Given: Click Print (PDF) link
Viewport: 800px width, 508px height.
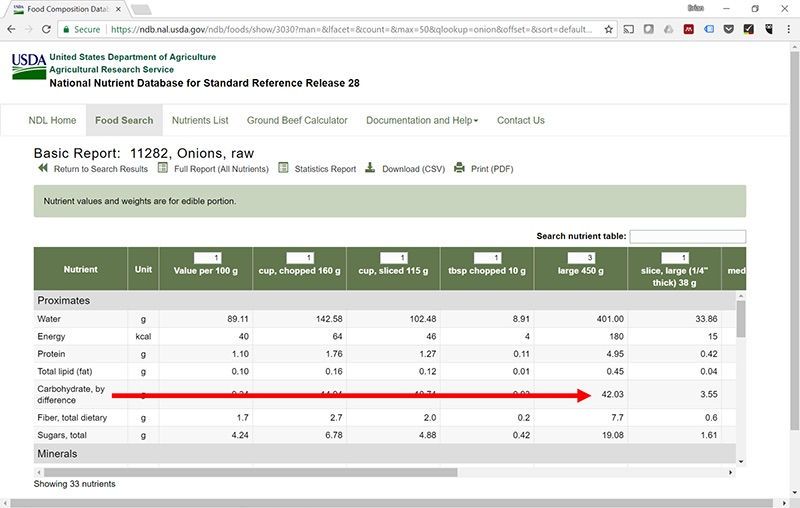Looking at the screenshot, I should (x=492, y=169).
